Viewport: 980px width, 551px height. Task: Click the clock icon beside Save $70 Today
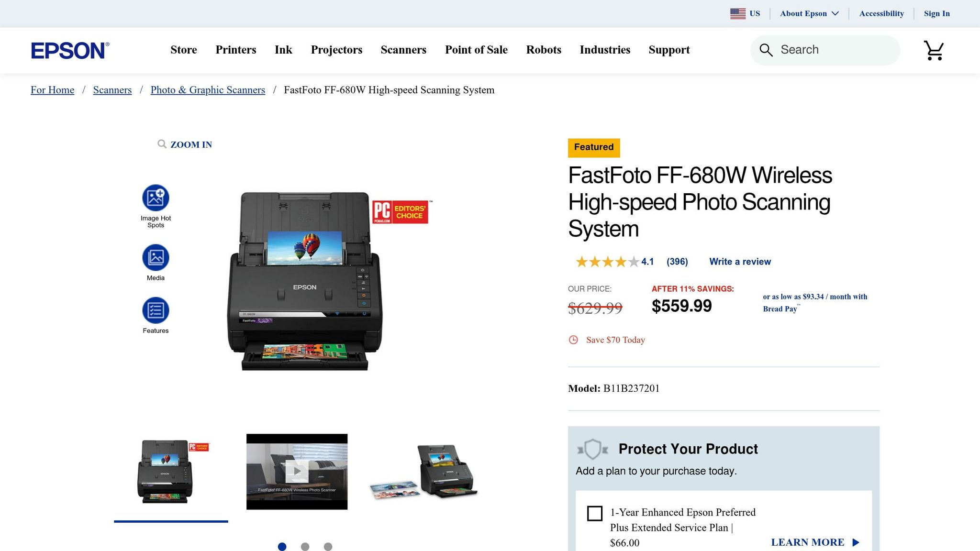tap(574, 340)
